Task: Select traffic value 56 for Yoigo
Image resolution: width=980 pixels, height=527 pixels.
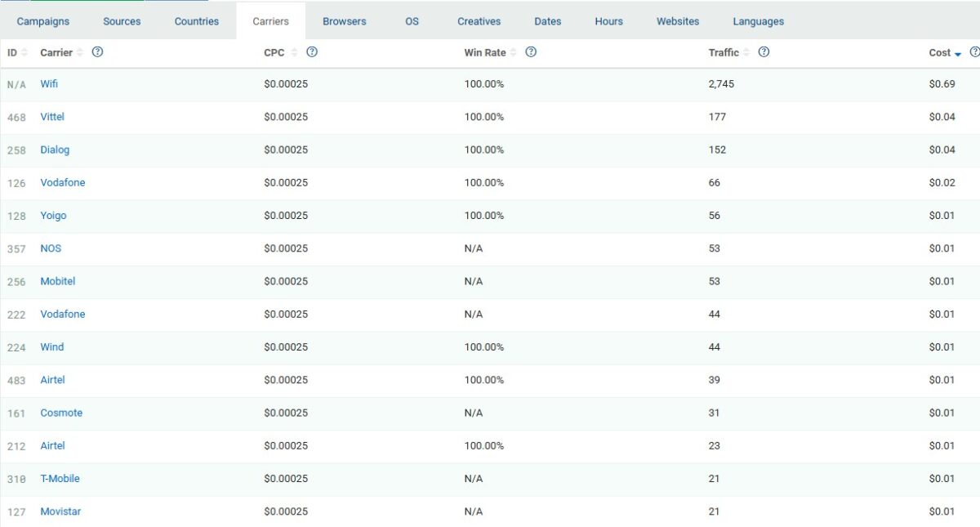Action: pyautogui.click(x=714, y=216)
